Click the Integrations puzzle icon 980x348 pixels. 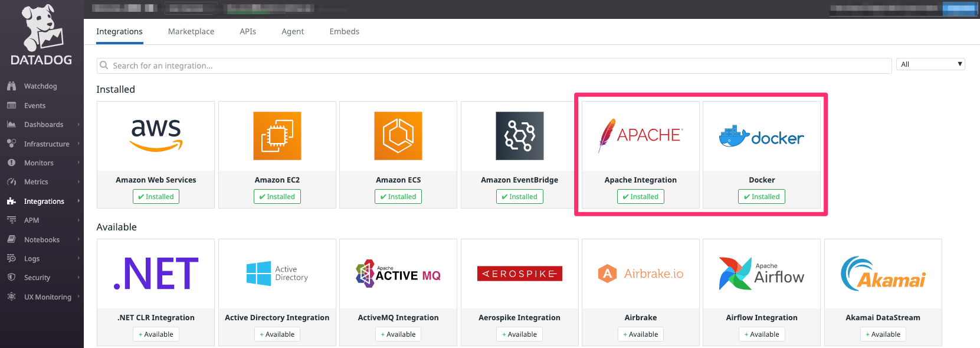(11, 201)
